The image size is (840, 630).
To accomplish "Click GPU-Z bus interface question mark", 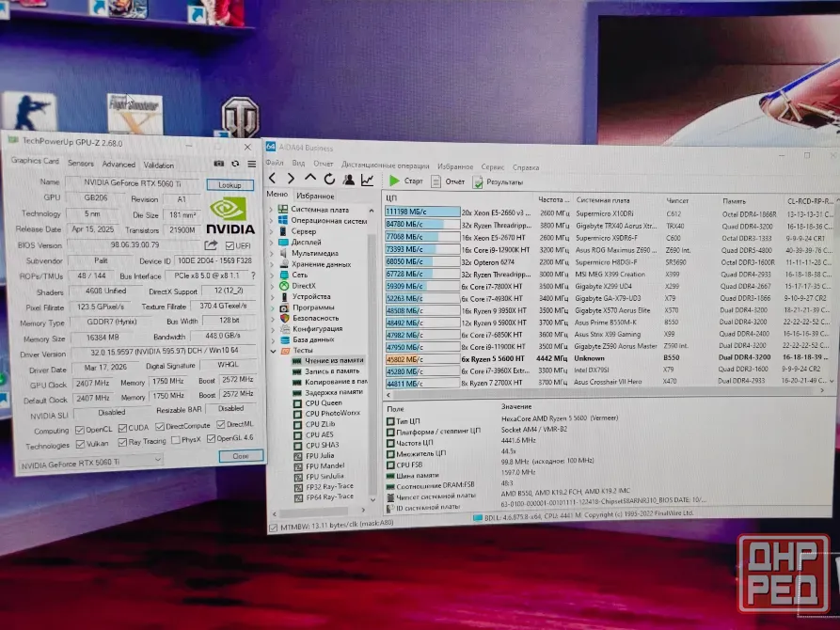I will pos(253,276).
